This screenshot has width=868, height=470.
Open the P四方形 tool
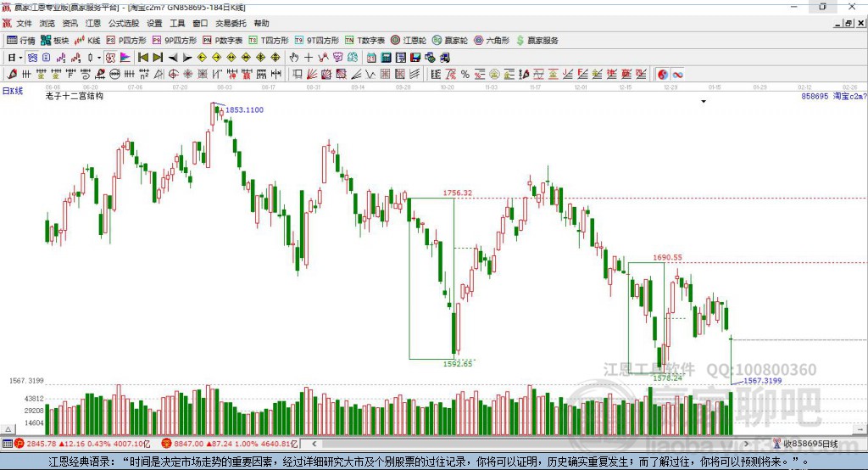pyautogui.click(x=126, y=41)
